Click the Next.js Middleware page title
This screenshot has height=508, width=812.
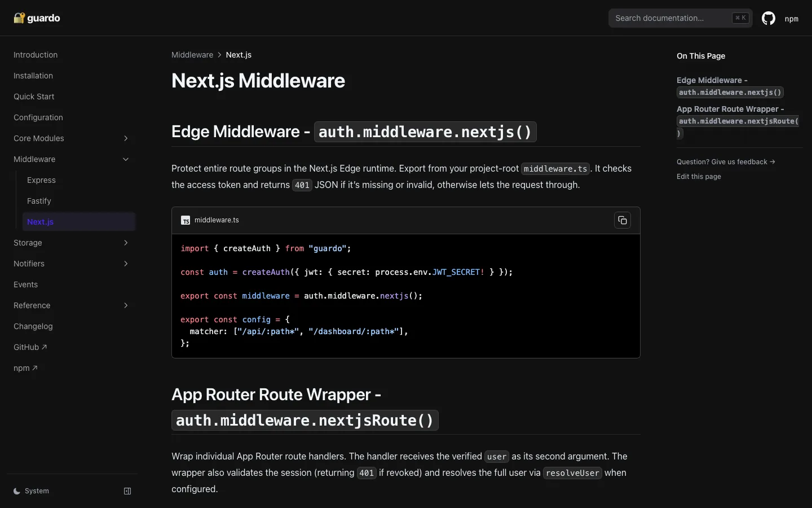tap(258, 81)
